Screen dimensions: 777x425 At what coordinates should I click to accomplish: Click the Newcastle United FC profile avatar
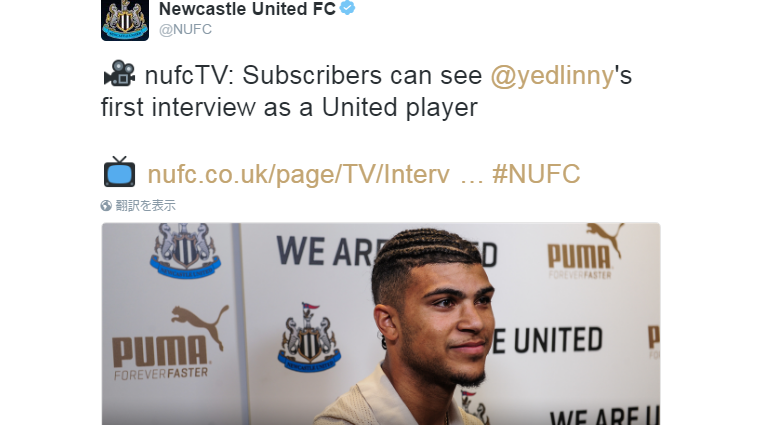[125, 20]
